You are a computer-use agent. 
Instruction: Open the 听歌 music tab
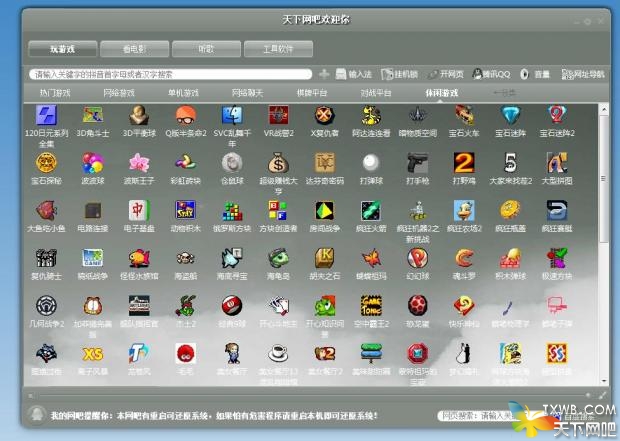click(206, 49)
